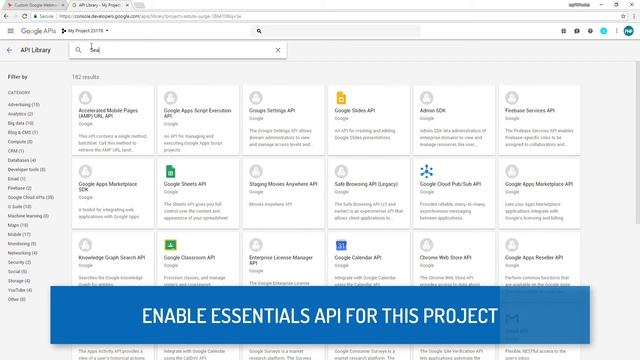
Task: Open Google Apps Marketplace SDK card
Action: 113,193
